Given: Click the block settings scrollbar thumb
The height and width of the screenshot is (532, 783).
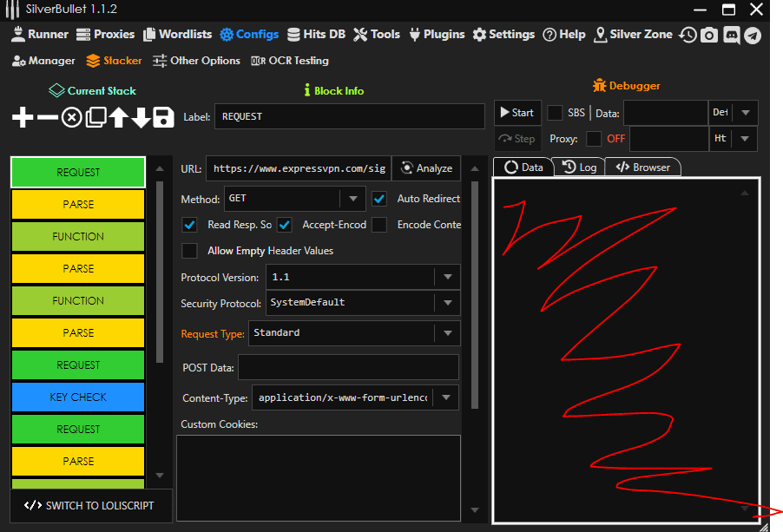Looking at the screenshot, I should tap(475, 295).
